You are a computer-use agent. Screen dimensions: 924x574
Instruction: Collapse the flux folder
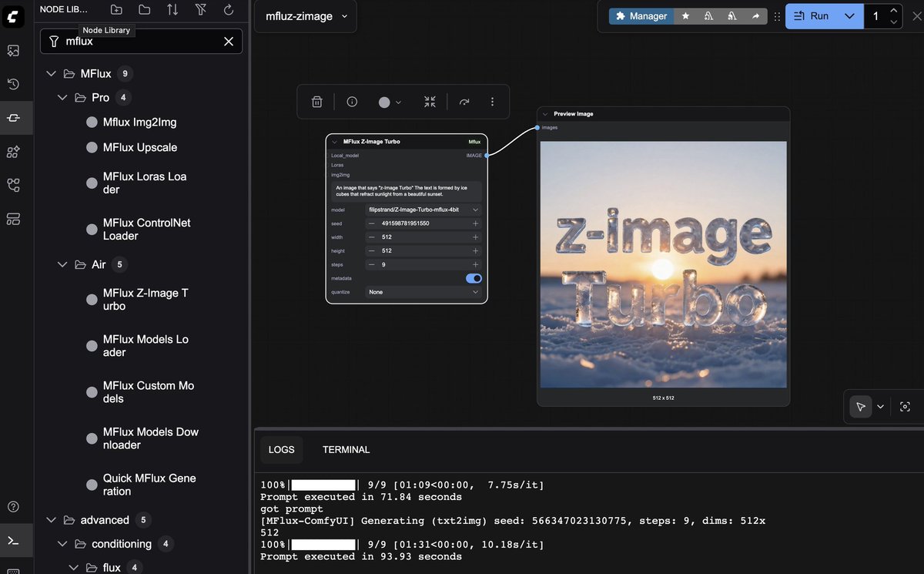coord(73,568)
